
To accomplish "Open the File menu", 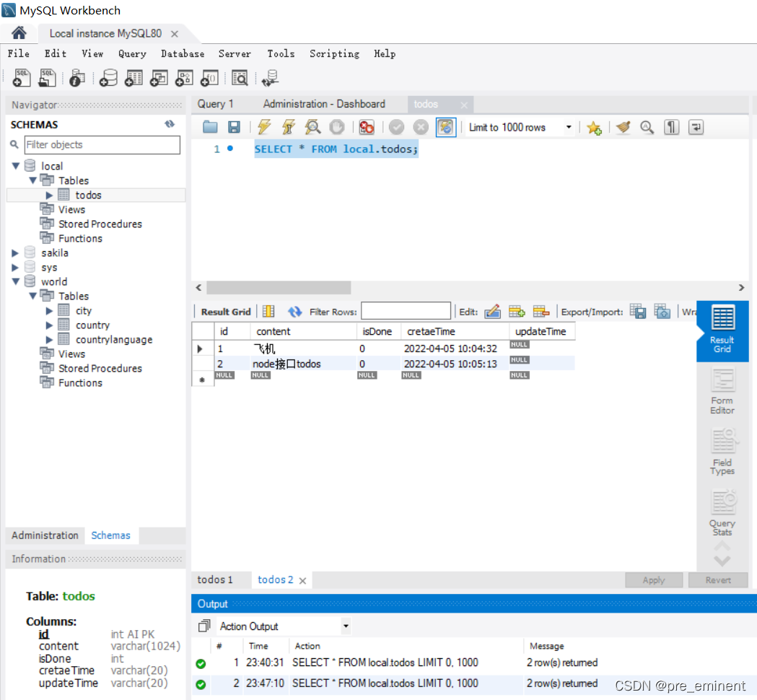I will tap(18, 53).
